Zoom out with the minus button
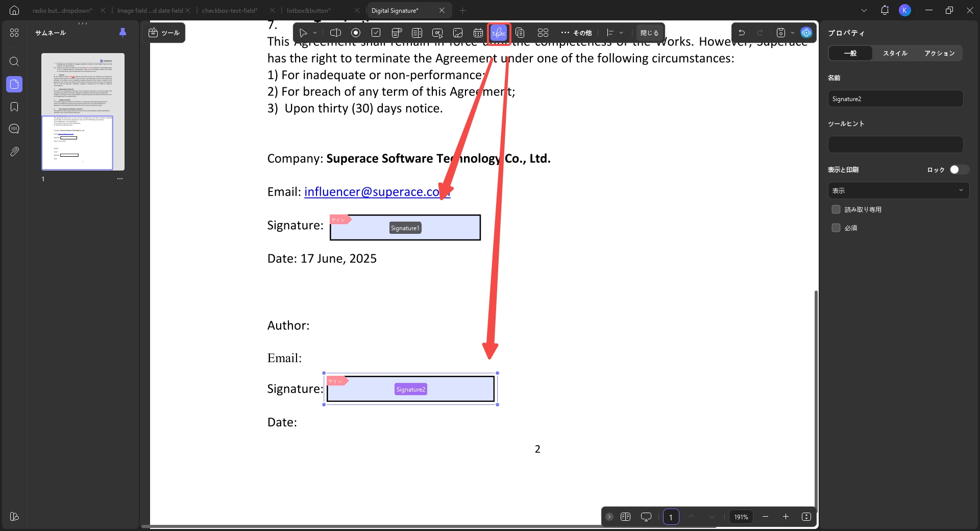This screenshot has height=531, width=980. [x=765, y=517]
